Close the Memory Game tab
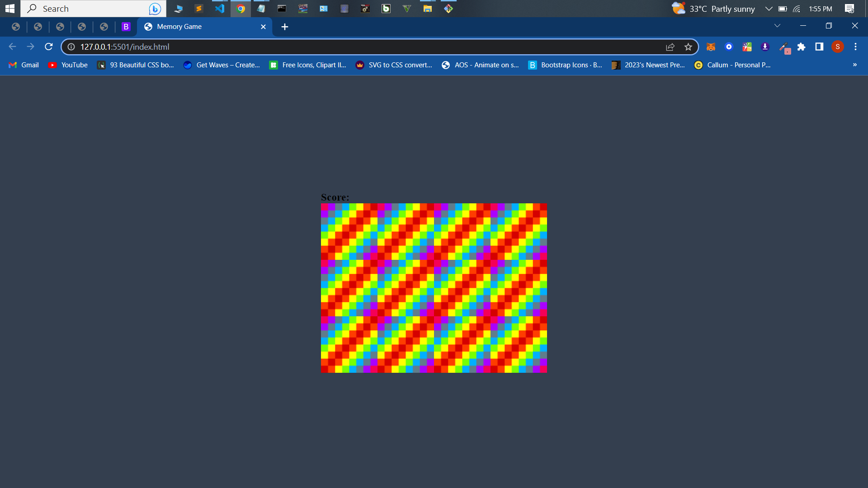This screenshot has height=488, width=868. [263, 27]
